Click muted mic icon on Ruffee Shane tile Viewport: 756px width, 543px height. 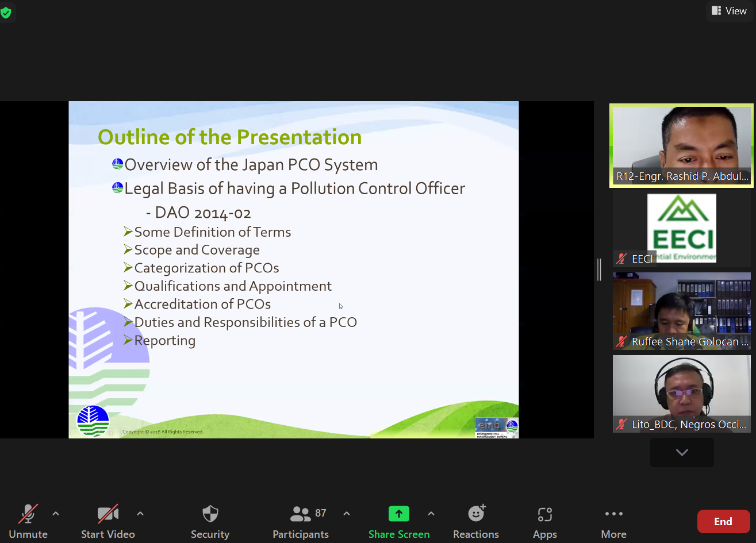pyautogui.click(x=621, y=342)
